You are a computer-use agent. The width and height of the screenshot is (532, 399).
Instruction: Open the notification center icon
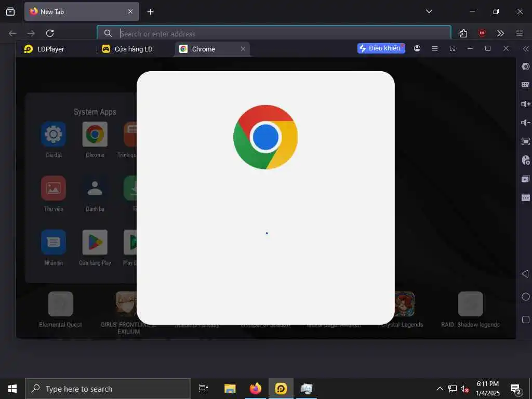click(516, 389)
